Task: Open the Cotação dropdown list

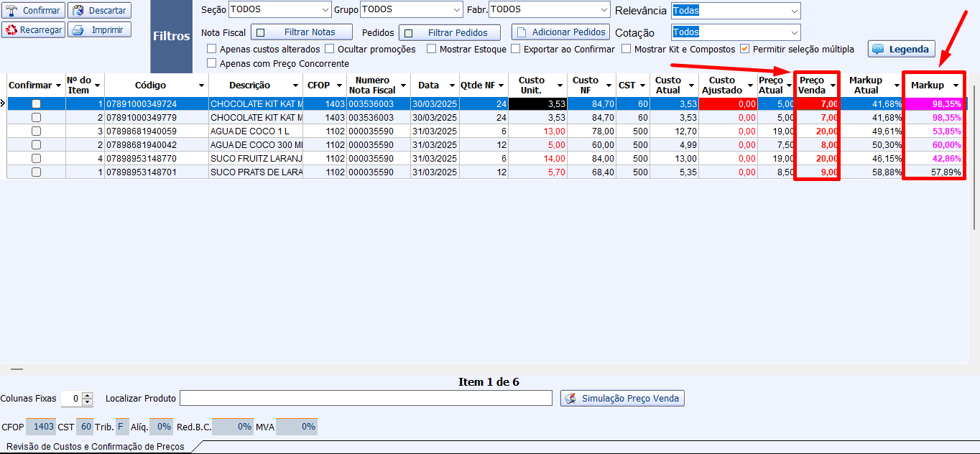Action: (793, 32)
